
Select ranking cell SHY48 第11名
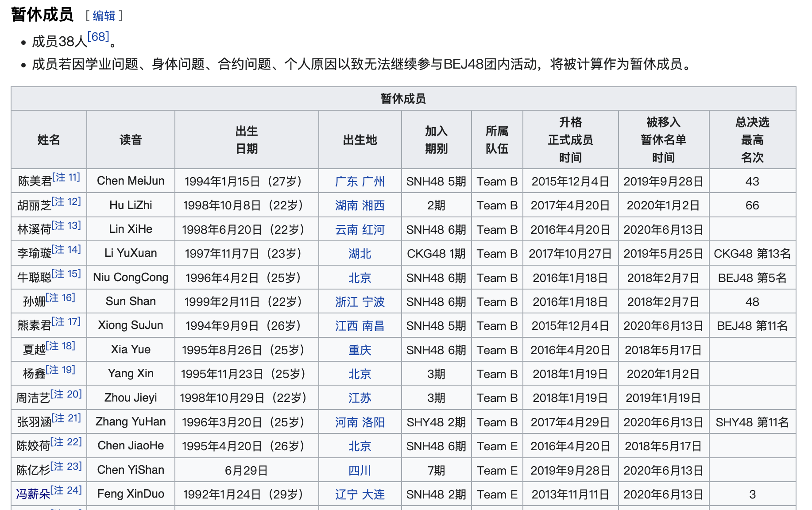point(752,422)
